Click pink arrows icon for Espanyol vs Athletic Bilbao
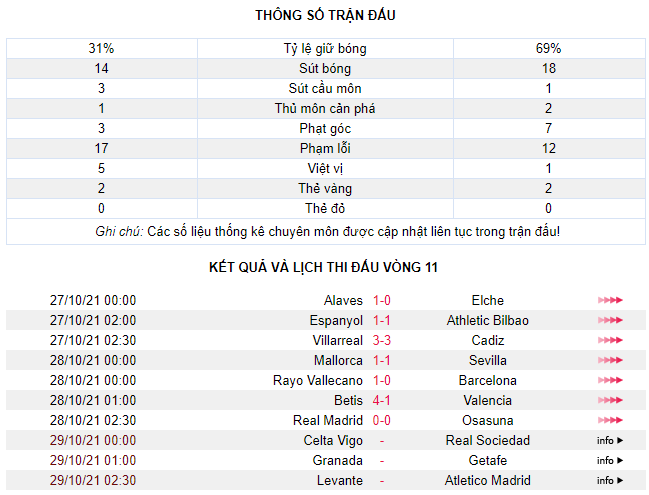Screen dimensions: 649x495 (x=610, y=320)
